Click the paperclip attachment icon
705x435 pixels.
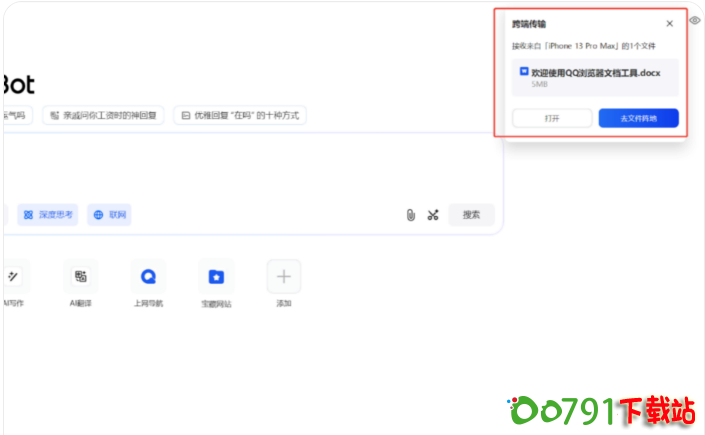tap(410, 215)
